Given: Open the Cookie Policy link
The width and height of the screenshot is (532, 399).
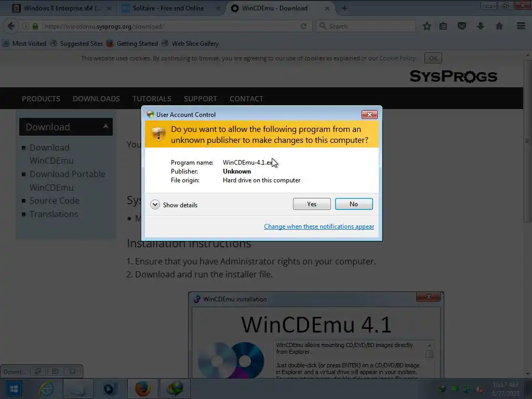Looking at the screenshot, I should [x=397, y=58].
